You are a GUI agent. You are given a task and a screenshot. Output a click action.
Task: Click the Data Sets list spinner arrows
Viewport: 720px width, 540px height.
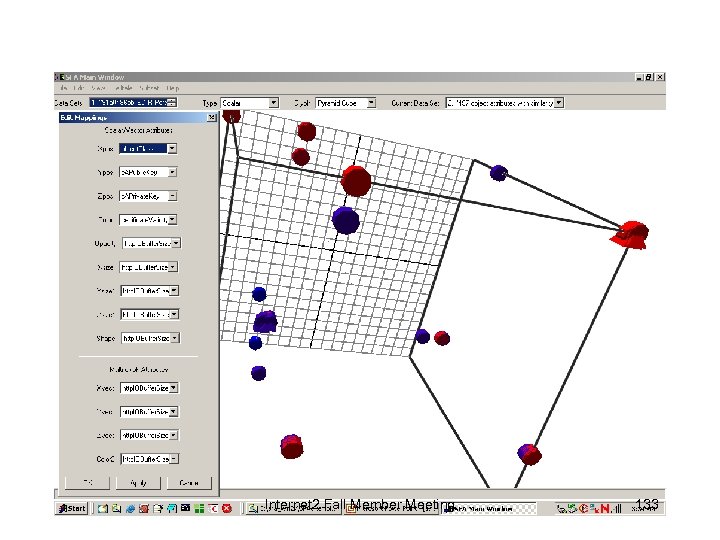pos(172,102)
